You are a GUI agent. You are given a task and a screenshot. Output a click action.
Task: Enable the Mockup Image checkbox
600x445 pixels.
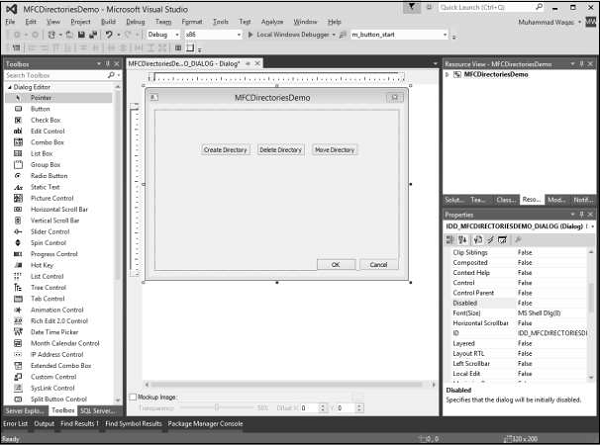pyautogui.click(x=134, y=396)
